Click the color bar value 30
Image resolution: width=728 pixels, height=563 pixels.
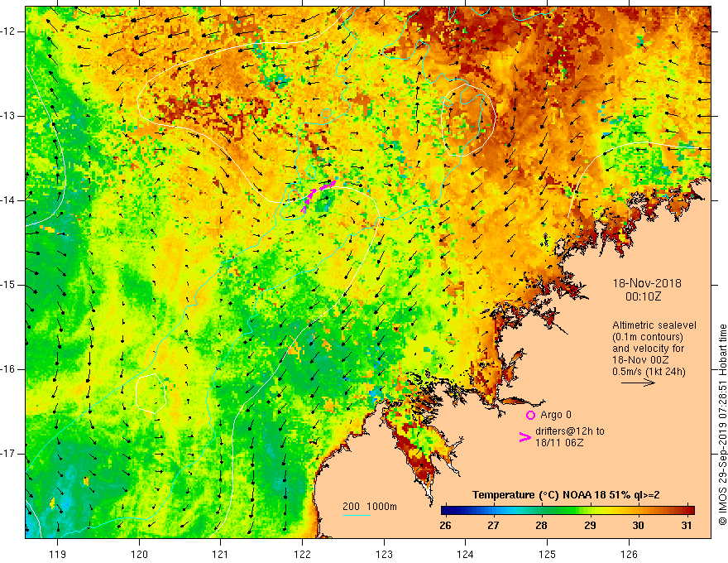(x=639, y=526)
